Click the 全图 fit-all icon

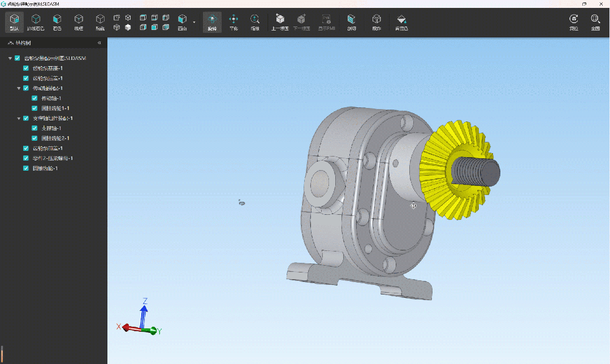(x=595, y=22)
